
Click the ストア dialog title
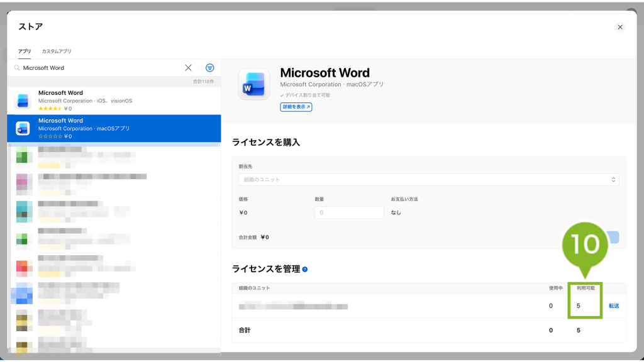30,26
